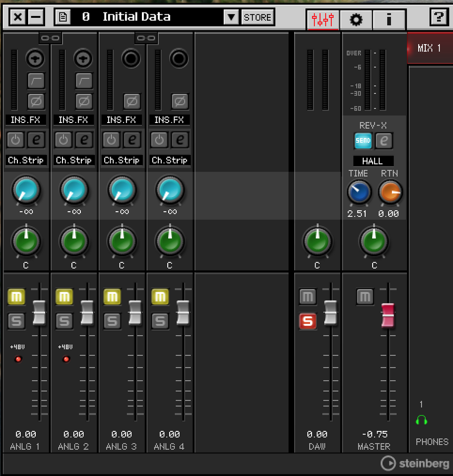Open the information tab
Screen dimensions: 453x476
389,20
